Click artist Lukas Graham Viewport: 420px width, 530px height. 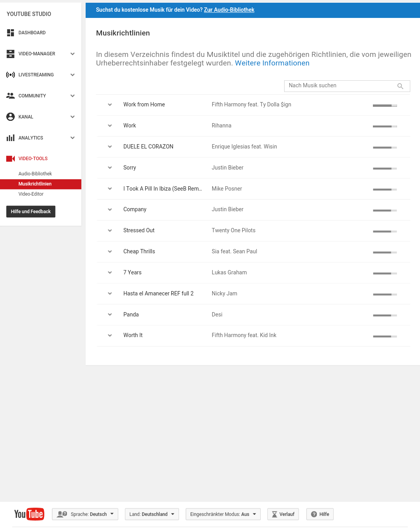pyautogui.click(x=229, y=272)
